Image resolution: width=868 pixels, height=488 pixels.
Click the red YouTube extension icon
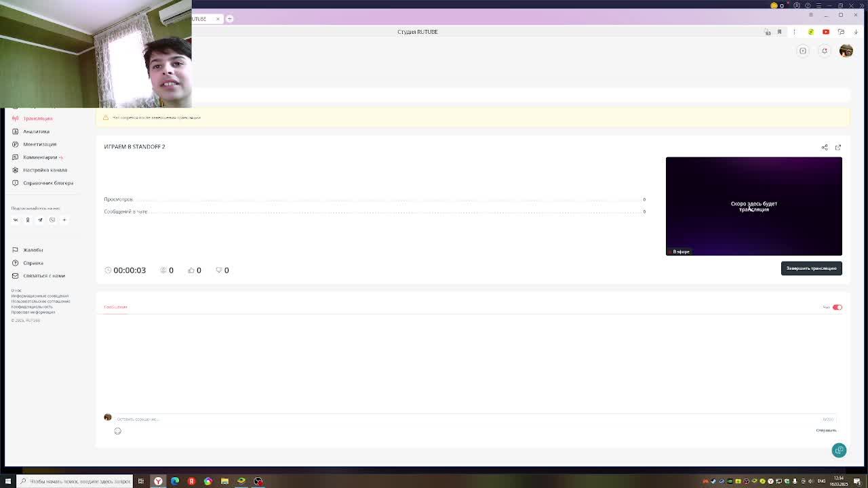pos(826,32)
